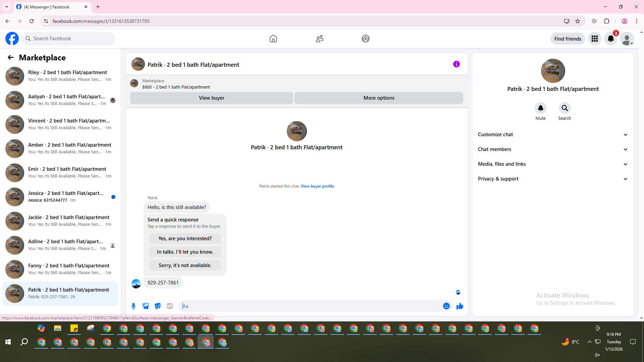
Task: Reload the page
Action: (32, 21)
